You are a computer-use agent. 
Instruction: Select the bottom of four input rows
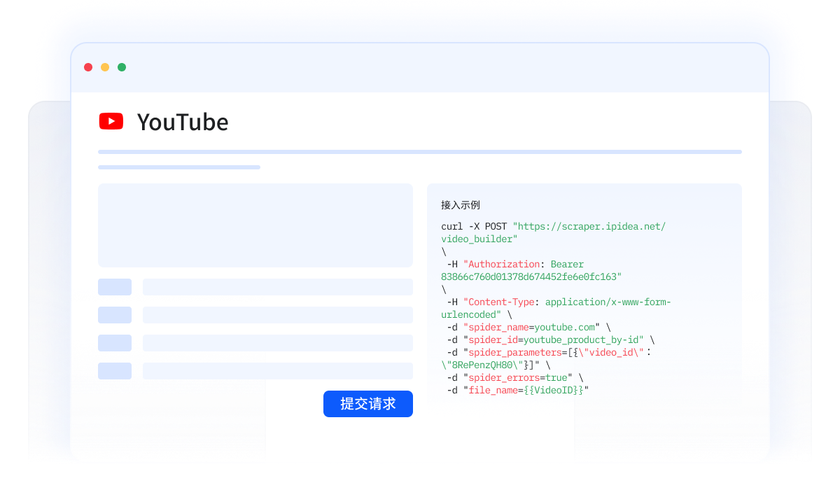click(277, 371)
